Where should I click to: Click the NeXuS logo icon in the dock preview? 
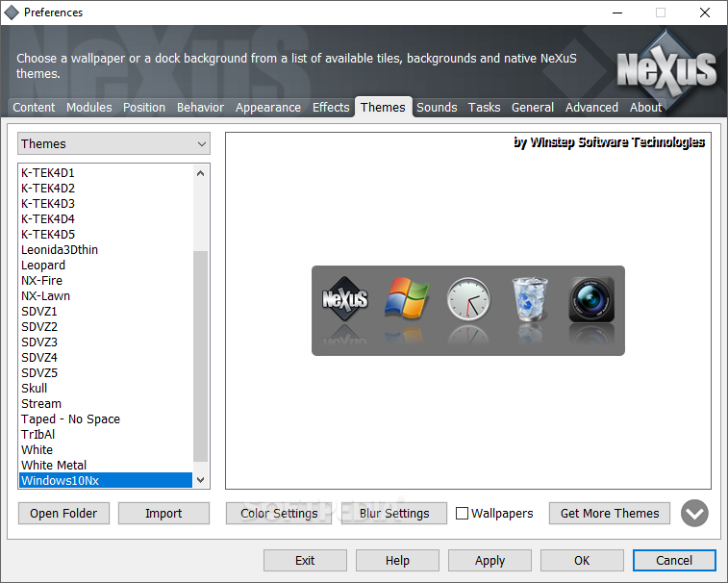coord(345,298)
